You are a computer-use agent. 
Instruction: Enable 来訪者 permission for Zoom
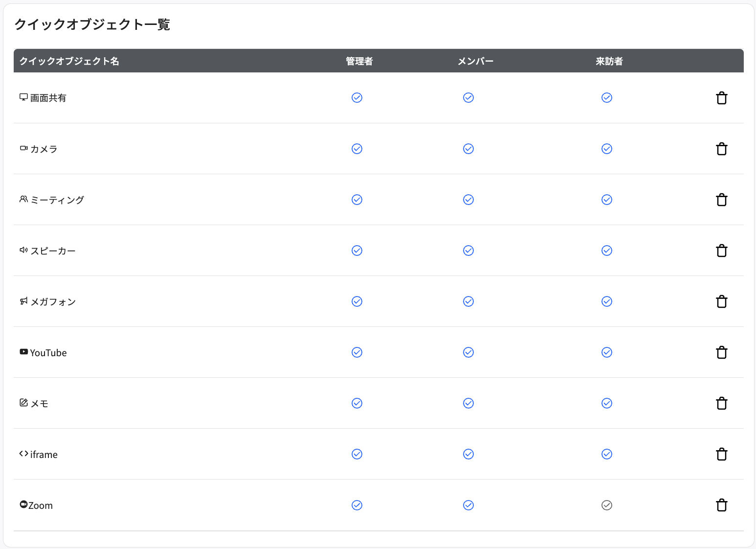pyautogui.click(x=606, y=504)
